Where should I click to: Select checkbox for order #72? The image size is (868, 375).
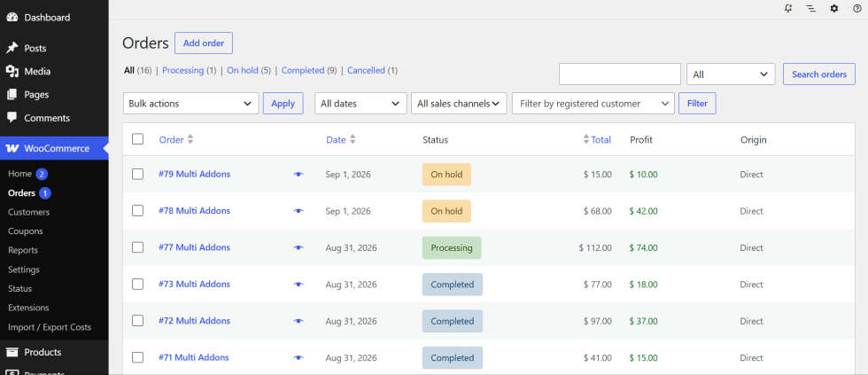[138, 321]
